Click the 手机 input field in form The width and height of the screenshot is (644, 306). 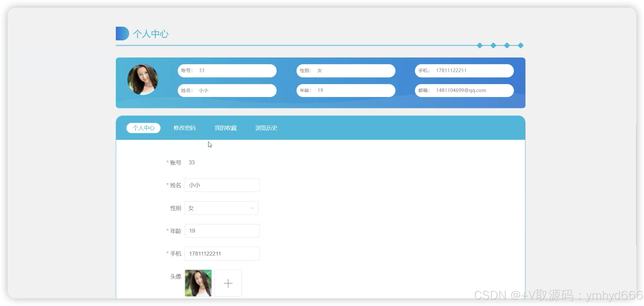click(x=222, y=254)
